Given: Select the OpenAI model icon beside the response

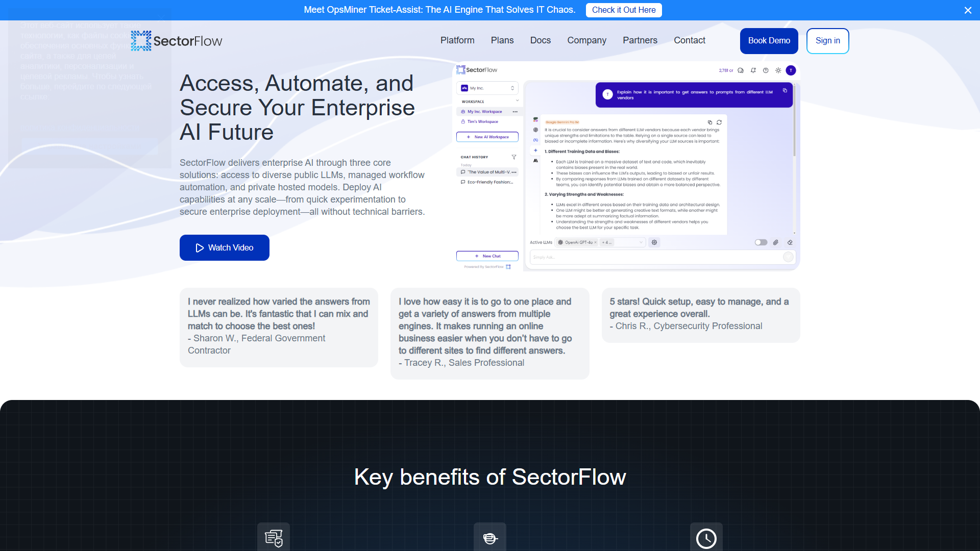Looking at the screenshot, I should coord(535,130).
